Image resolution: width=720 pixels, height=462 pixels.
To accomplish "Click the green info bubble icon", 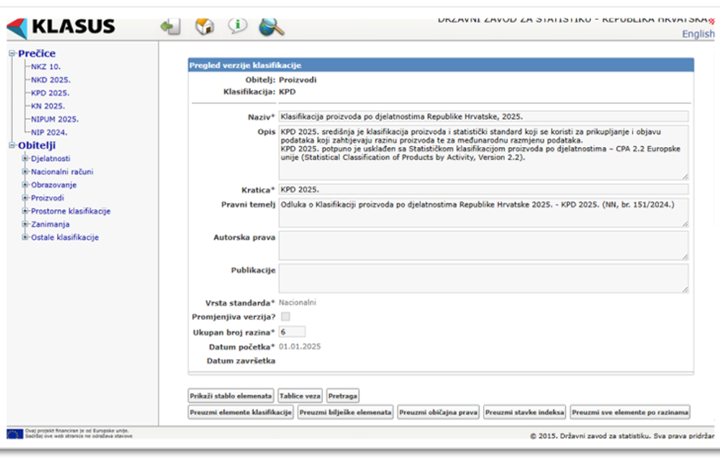I will point(237,27).
